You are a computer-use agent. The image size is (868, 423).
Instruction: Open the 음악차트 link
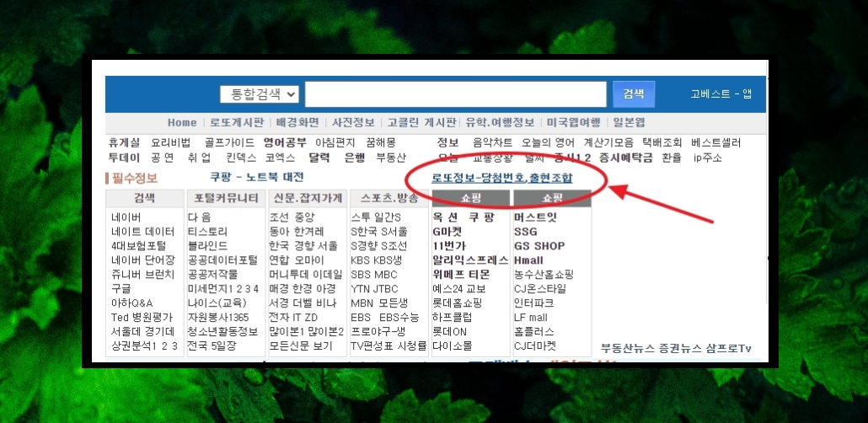[x=493, y=143]
